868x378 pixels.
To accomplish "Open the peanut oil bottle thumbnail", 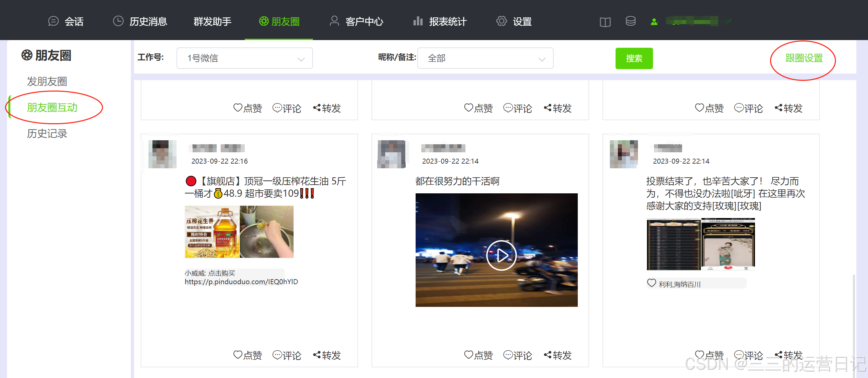I will tap(212, 232).
